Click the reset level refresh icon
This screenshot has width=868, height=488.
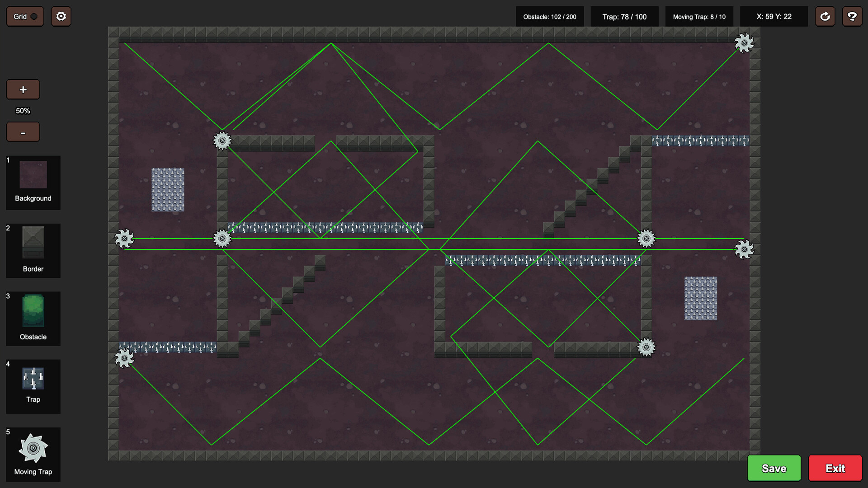[x=825, y=16]
